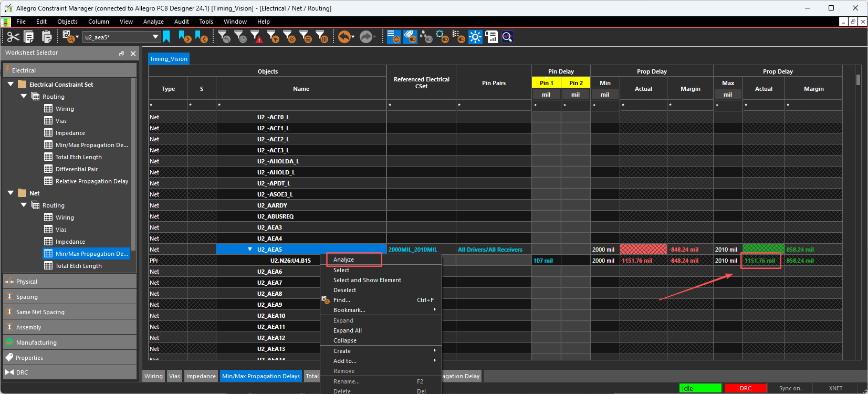Click the Copy icon in toolbar
The height and width of the screenshot is (394, 868).
point(29,37)
